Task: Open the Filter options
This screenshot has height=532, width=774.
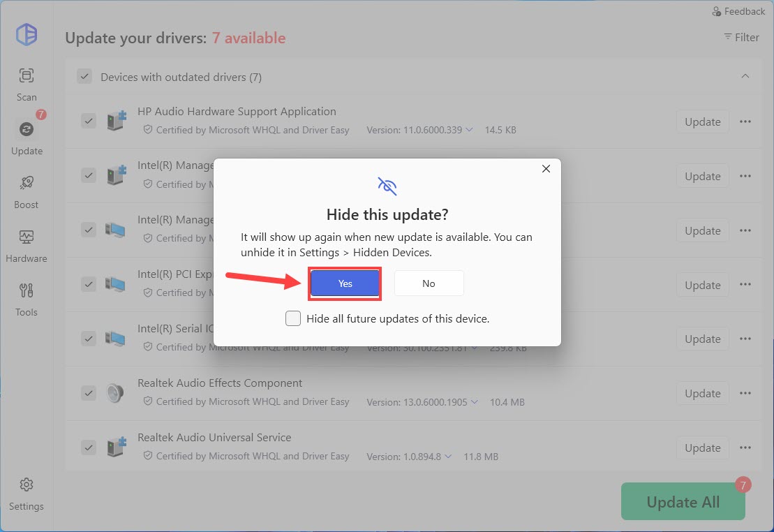Action: 741,37
